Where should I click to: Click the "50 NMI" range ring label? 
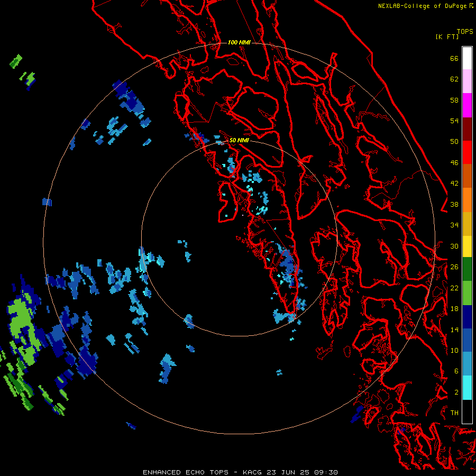click(x=239, y=140)
